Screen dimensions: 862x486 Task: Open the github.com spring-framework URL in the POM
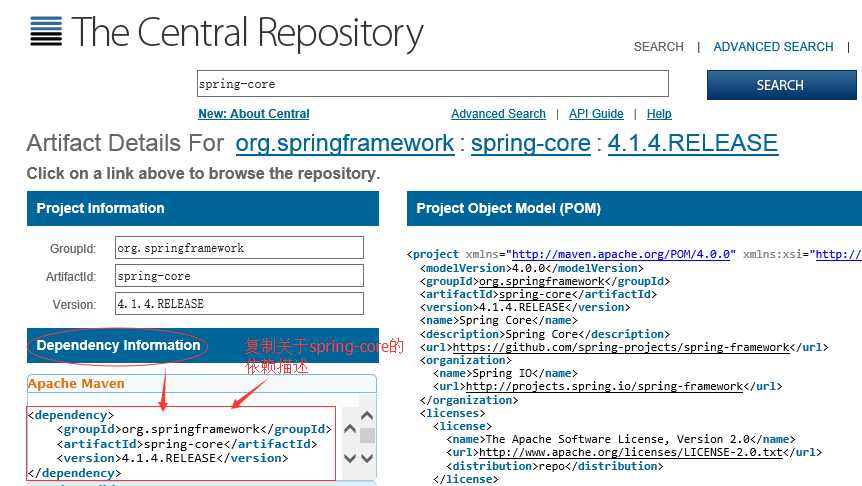point(621,347)
